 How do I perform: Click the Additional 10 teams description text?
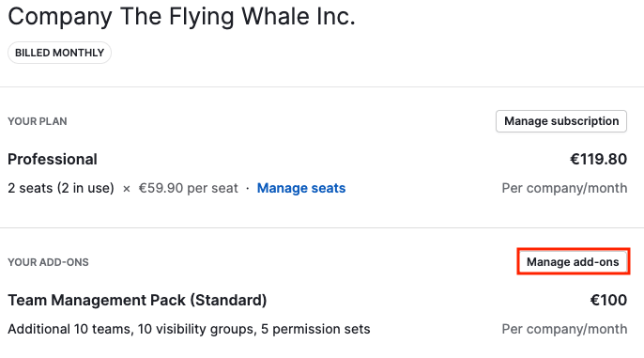[x=189, y=329]
